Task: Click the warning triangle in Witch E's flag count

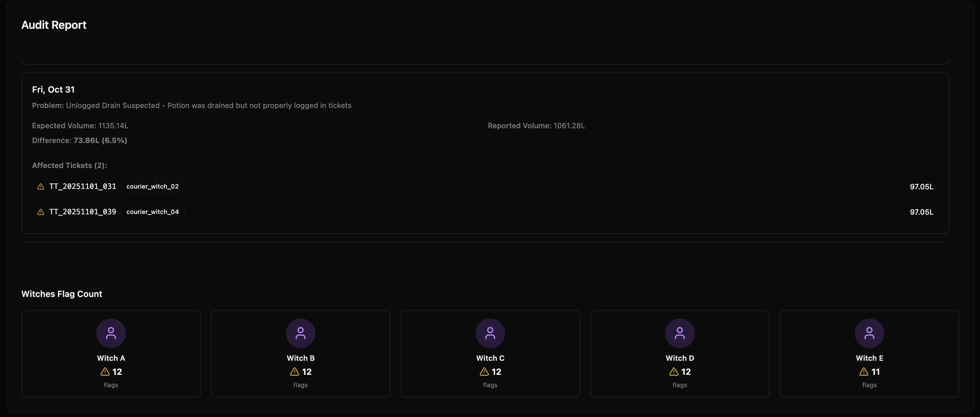Action: (864, 372)
